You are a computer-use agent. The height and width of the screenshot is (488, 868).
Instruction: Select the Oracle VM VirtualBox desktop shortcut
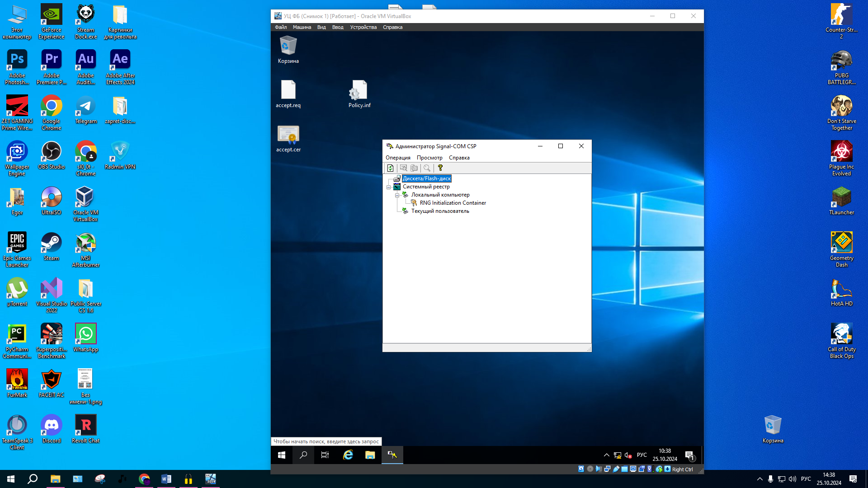pyautogui.click(x=85, y=204)
